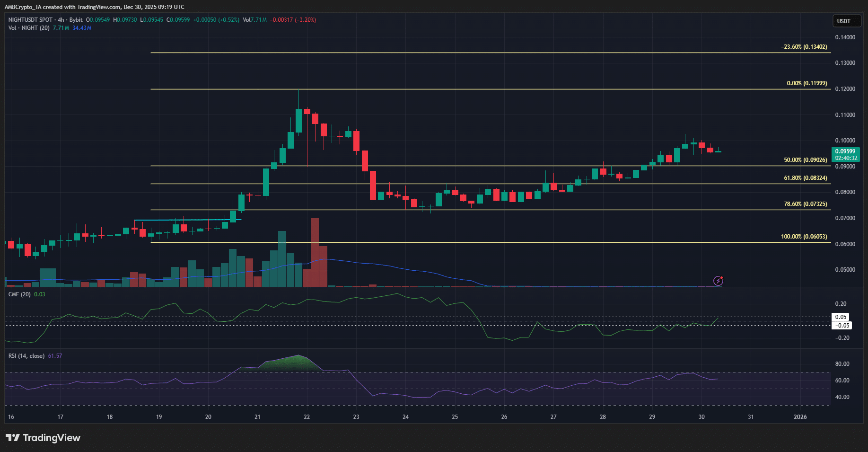The image size is (868, 452).
Task: Click the −23.60% (0.13402) Fibonacci label
Action: pyautogui.click(x=803, y=46)
